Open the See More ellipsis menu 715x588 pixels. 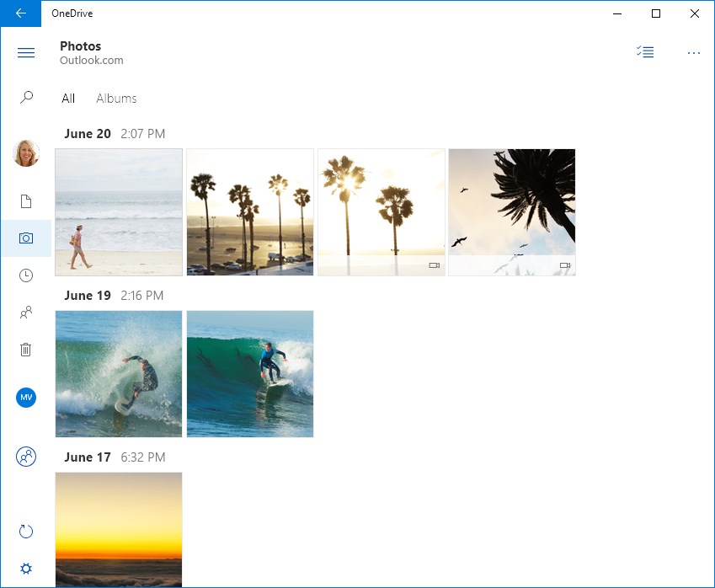point(693,52)
